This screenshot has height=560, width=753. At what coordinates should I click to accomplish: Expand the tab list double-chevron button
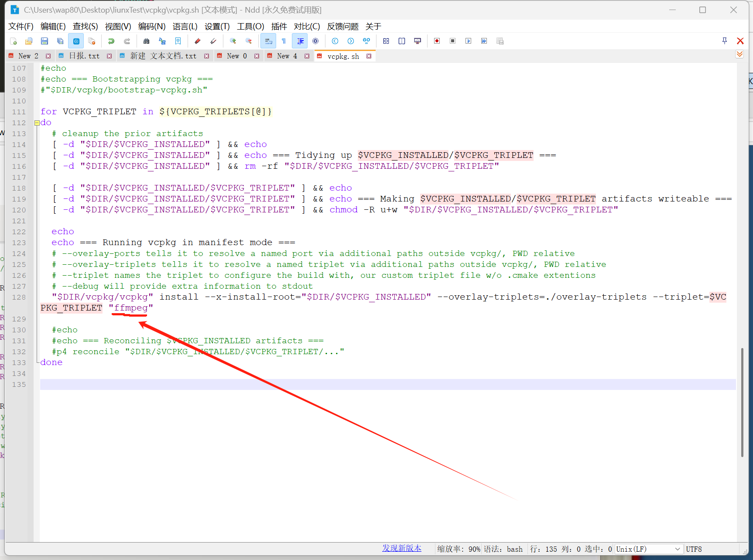coord(739,54)
